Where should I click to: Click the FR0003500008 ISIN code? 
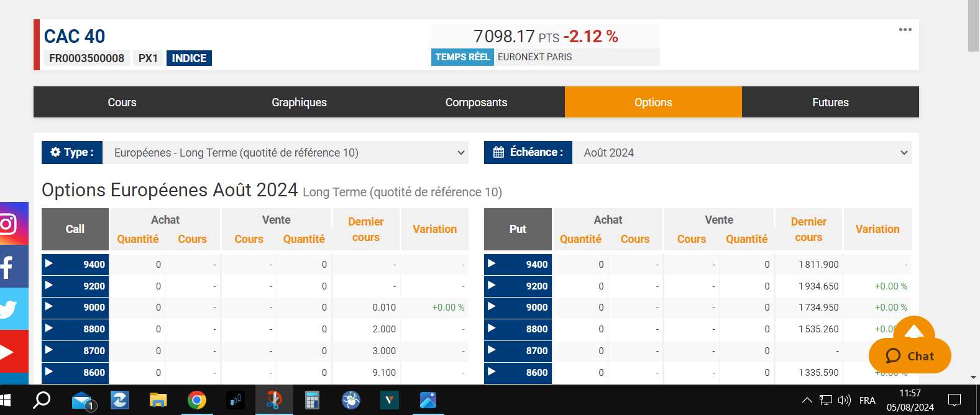click(86, 58)
